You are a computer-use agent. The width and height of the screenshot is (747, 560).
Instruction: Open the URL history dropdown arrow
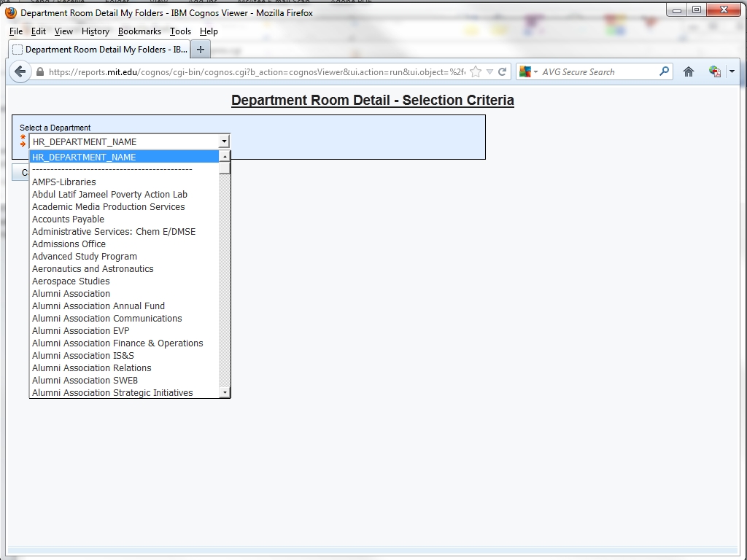click(x=489, y=71)
